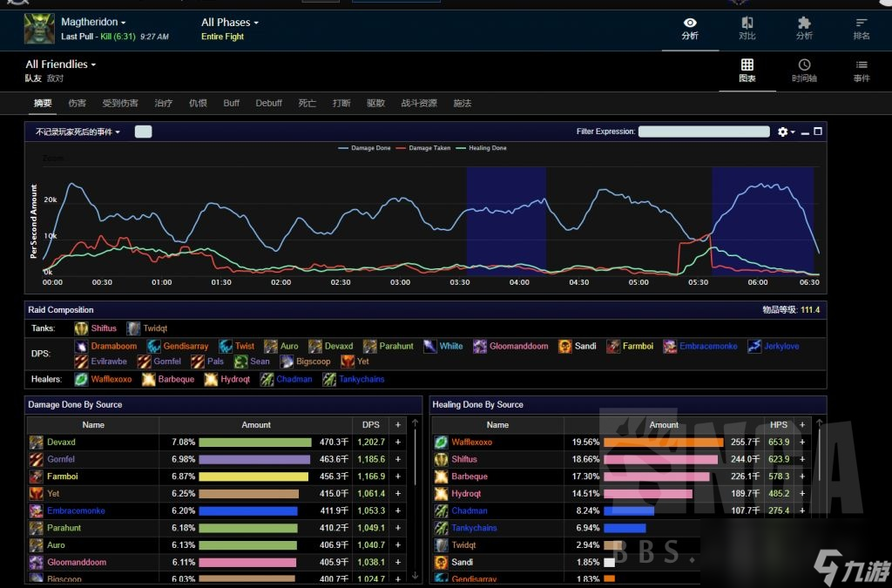
Task: Click Embracemonke's icon in damage table
Action: [x=36, y=510]
